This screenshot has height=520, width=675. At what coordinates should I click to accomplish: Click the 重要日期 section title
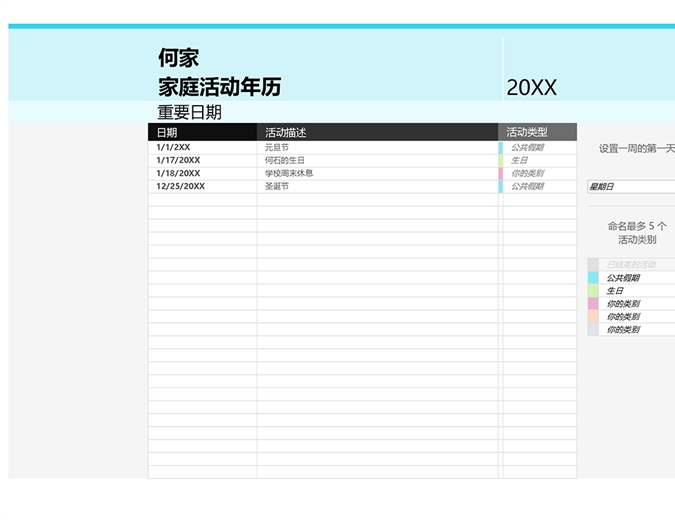[189, 112]
